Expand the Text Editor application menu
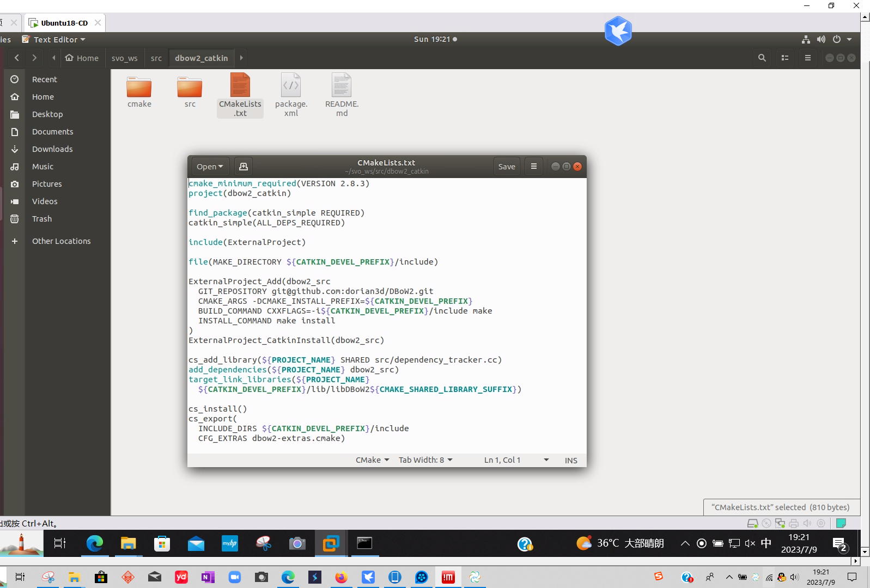 [x=53, y=39]
